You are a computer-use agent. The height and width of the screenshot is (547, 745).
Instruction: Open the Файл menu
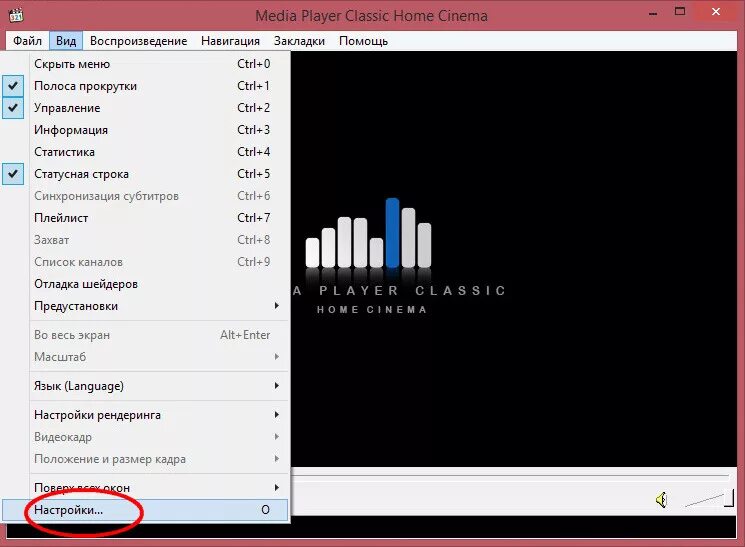pyautogui.click(x=27, y=41)
